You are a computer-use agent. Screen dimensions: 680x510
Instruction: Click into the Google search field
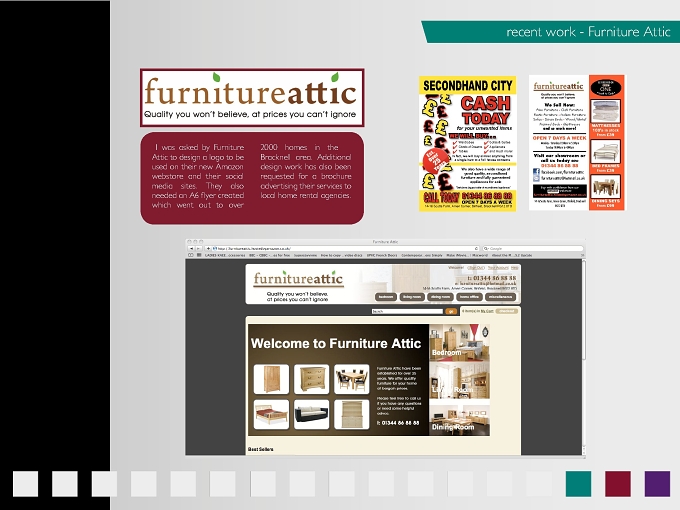[533, 248]
